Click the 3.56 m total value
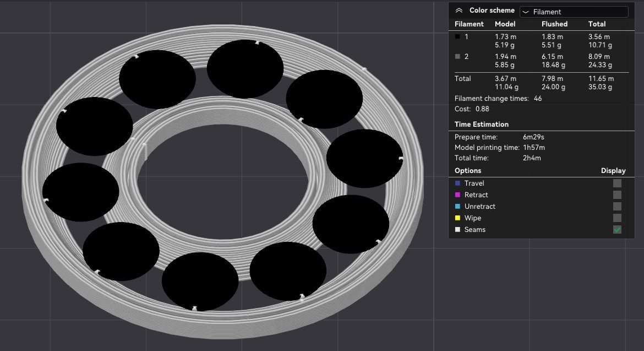Image resolution: width=644 pixels, height=351 pixels. (599, 36)
